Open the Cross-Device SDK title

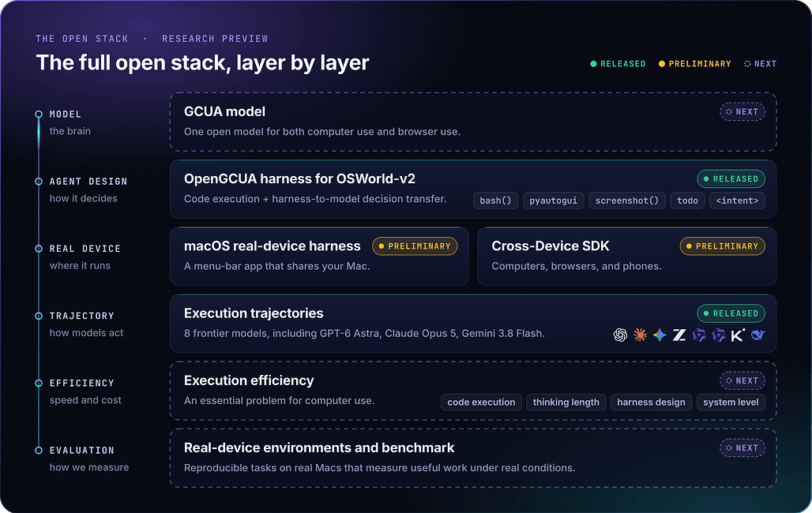click(551, 246)
